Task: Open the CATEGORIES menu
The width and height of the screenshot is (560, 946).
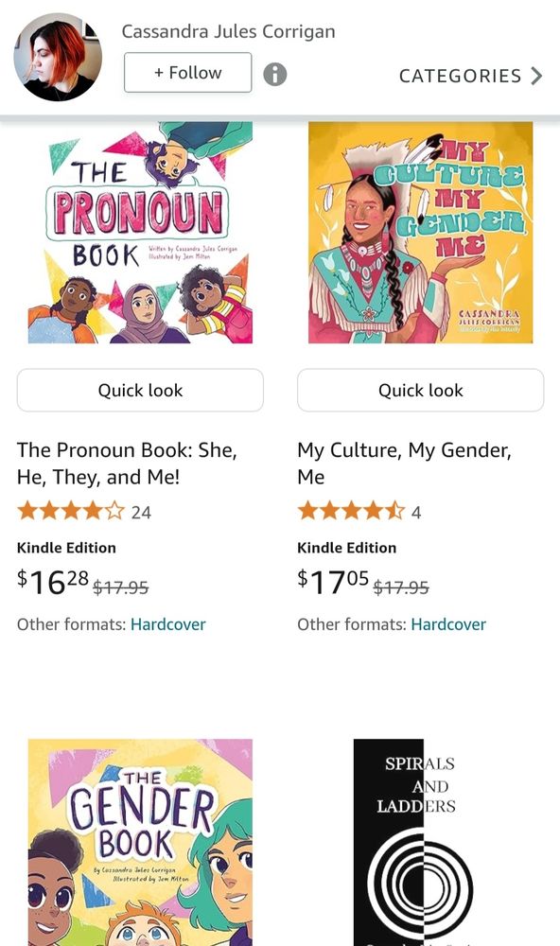Action: (x=471, y=76)
